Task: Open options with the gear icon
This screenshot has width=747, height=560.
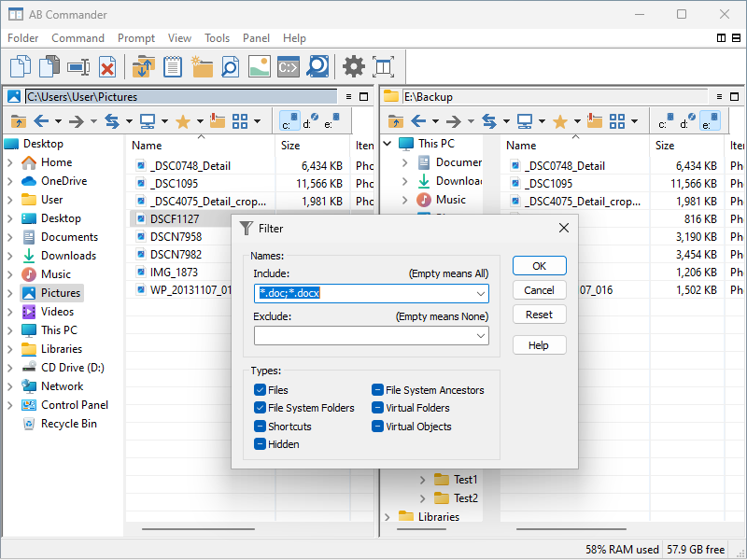Action: coord(354,66)
